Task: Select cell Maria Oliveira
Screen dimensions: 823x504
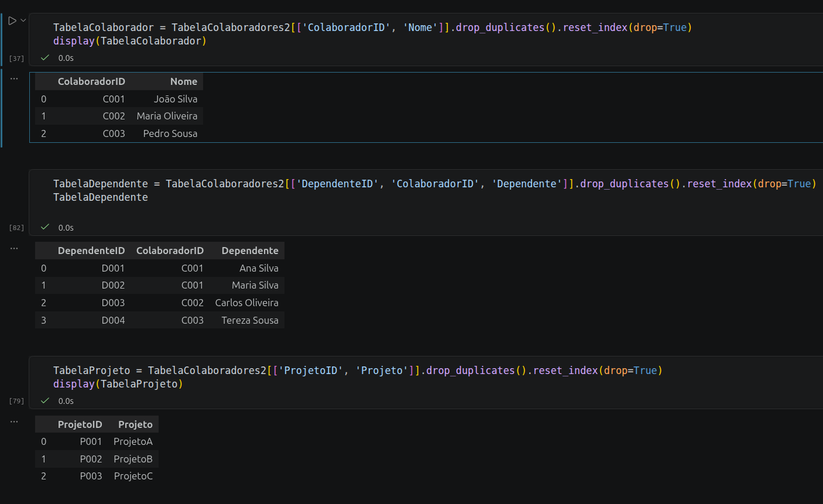Action: (167, 116)
